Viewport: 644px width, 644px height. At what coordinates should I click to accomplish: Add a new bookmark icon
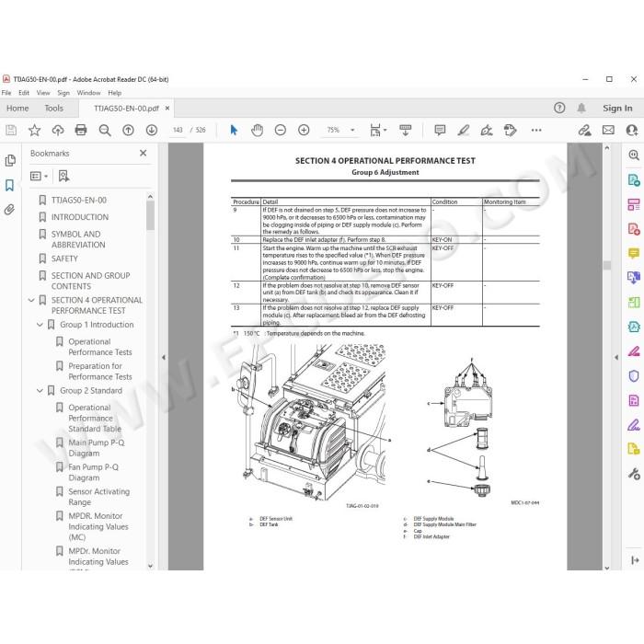63,177
